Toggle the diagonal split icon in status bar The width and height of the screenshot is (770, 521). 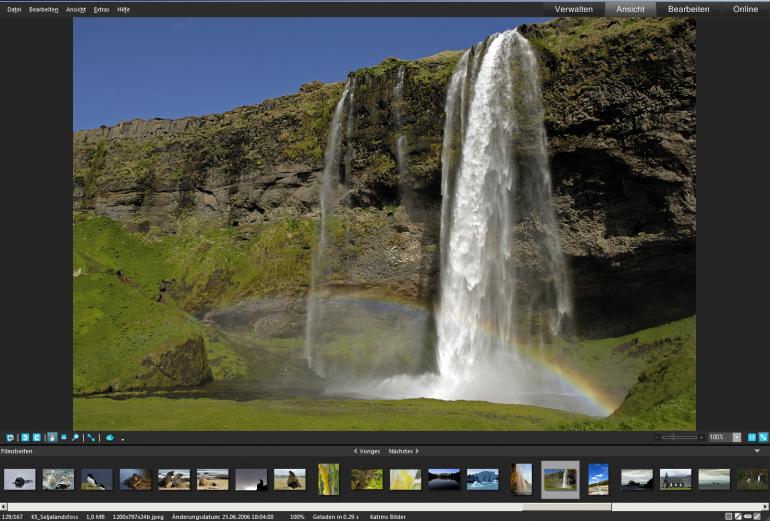738,517
